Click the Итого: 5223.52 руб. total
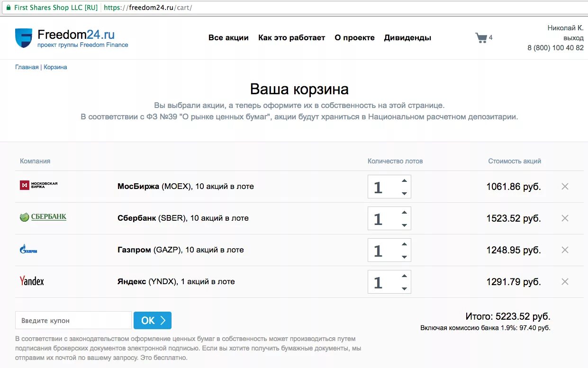 tap(508, 316)
